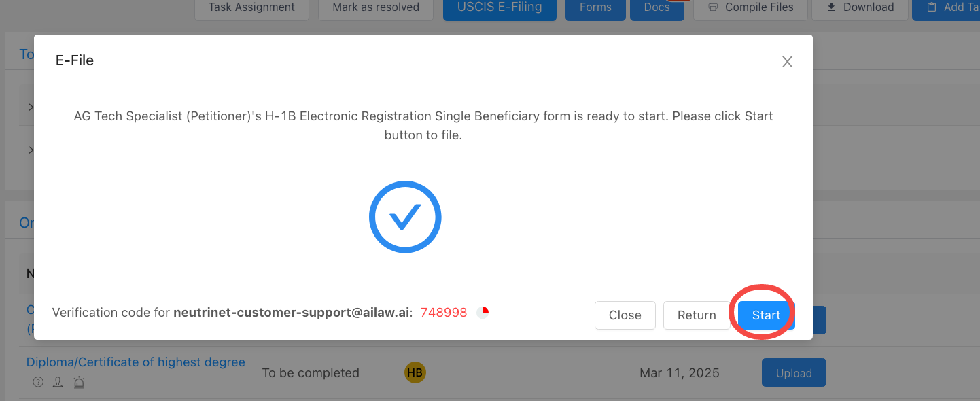Click the Start button to file
Image resolution: width=980 pixels, height=401 pixels.
766,315
